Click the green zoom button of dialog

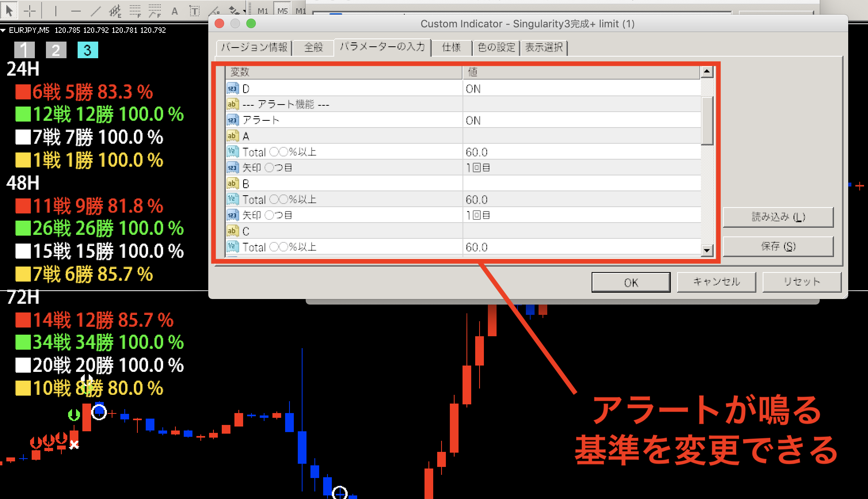click(x=251, y=24)
